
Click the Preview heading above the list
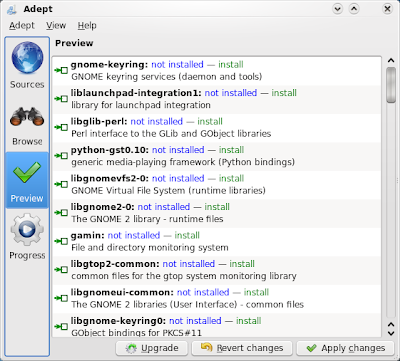(74, 43)
